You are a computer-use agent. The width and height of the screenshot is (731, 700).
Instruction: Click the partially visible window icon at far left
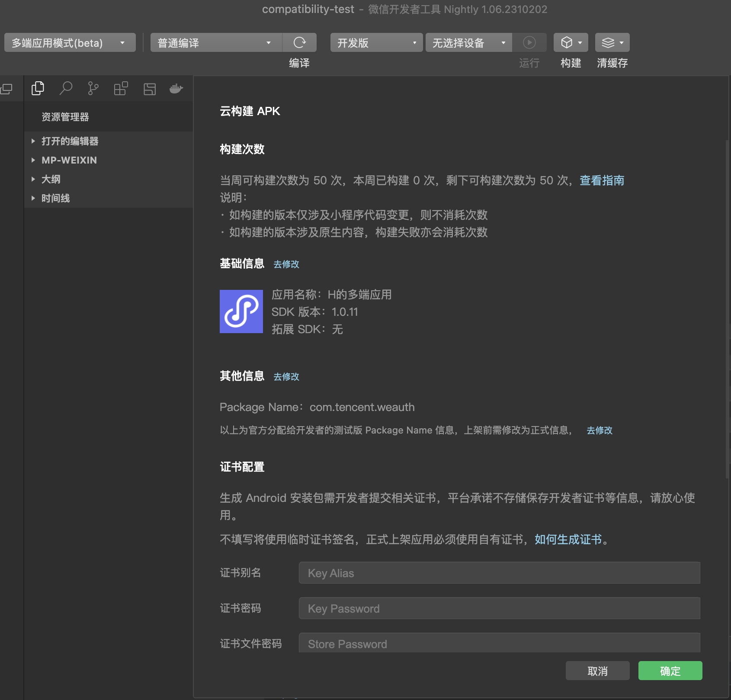pyautogui.click(x=6, y=89)
